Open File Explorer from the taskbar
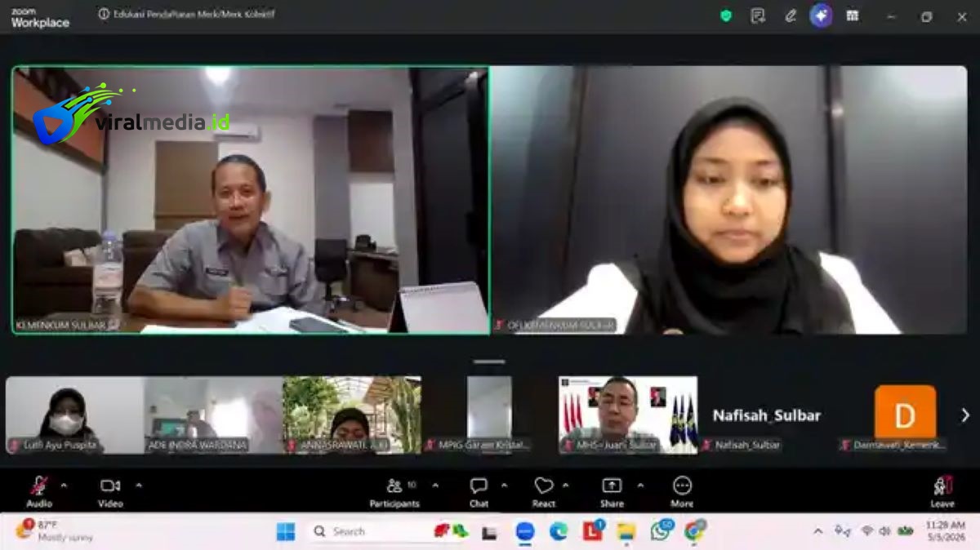The width and height of the screenshot is (980, 550). [626, 531]
